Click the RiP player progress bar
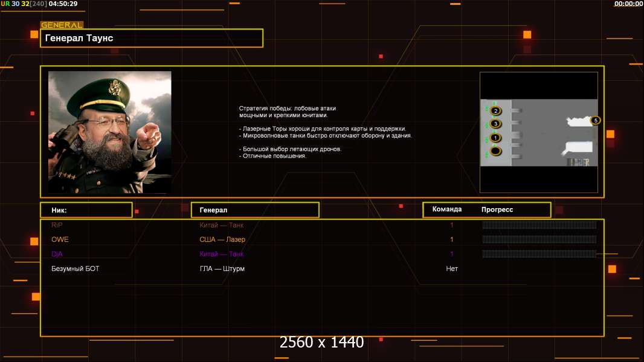 coord(539,224)
